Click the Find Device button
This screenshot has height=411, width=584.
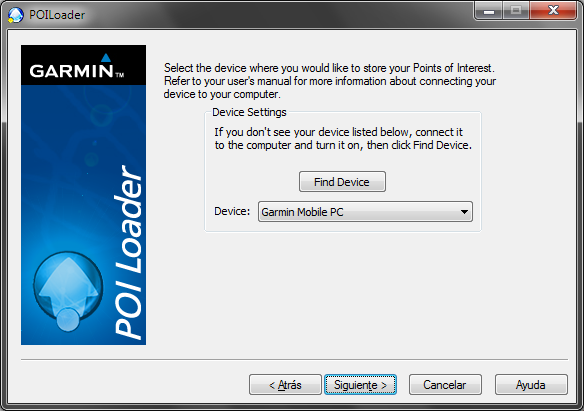342,182
